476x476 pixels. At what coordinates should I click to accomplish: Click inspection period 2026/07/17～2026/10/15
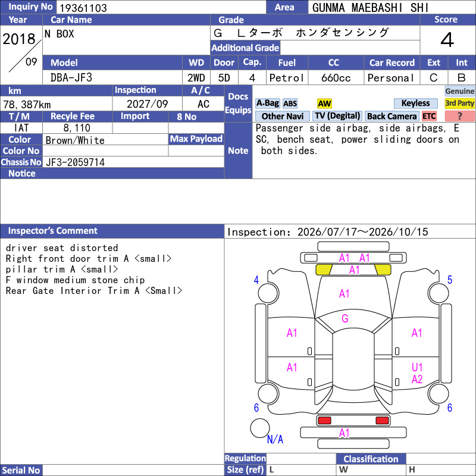362,232
